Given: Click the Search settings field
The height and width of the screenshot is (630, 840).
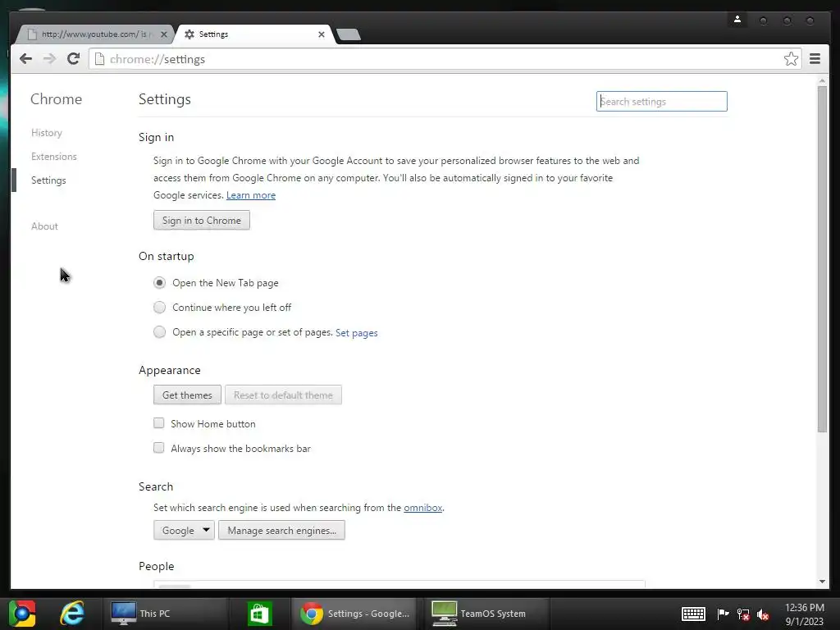Looking at the screenshot, I should tap(662, 101).
